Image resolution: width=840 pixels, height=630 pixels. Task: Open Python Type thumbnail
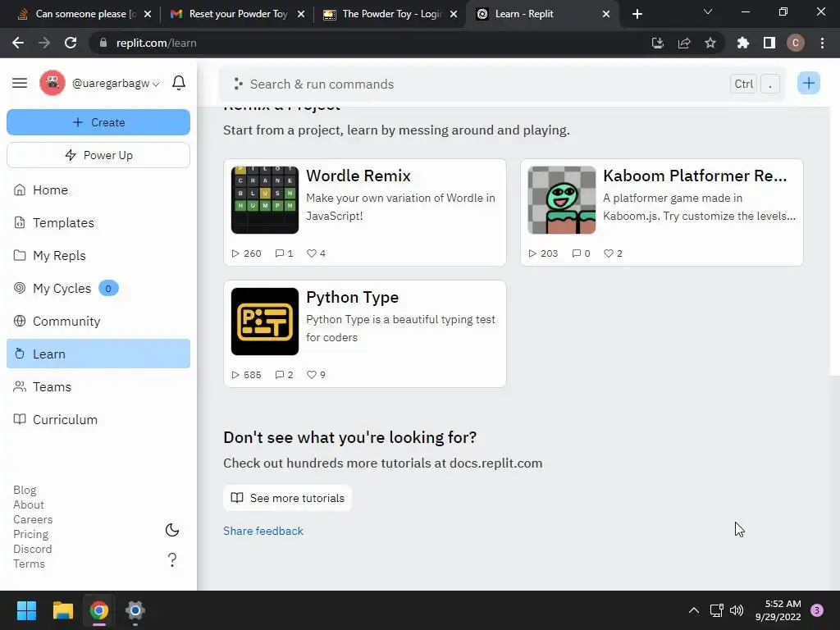coord(265,322)
